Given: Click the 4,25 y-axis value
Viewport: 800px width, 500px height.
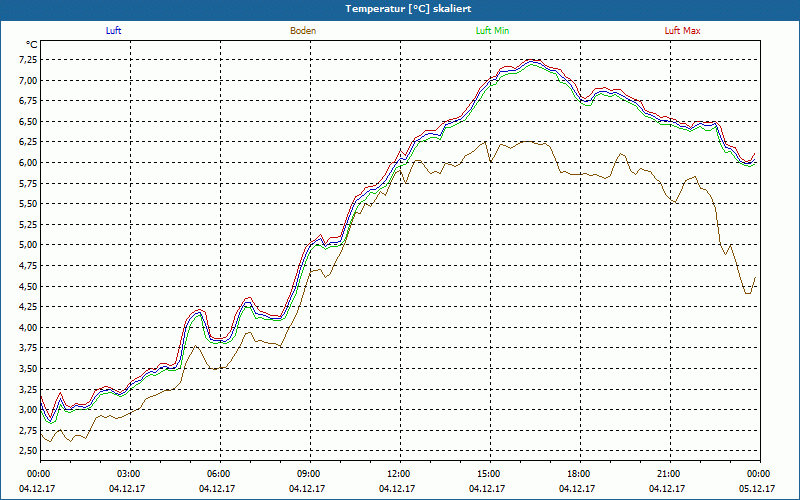Looking at the screenshot, I should pos(28,307).
